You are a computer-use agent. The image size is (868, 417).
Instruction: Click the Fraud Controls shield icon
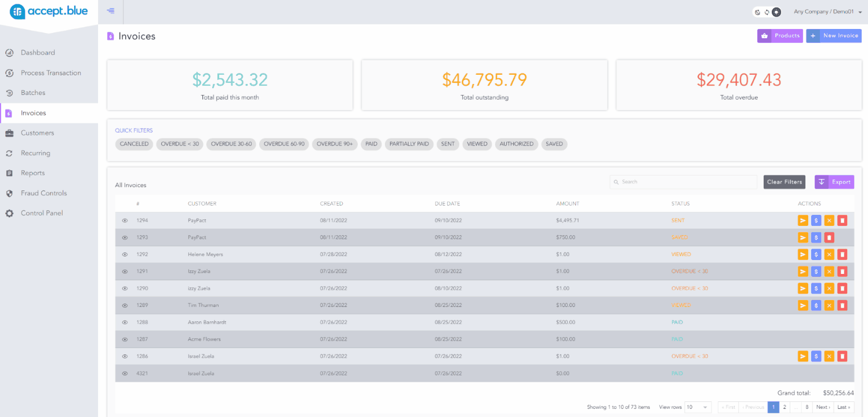click(9, 193)
